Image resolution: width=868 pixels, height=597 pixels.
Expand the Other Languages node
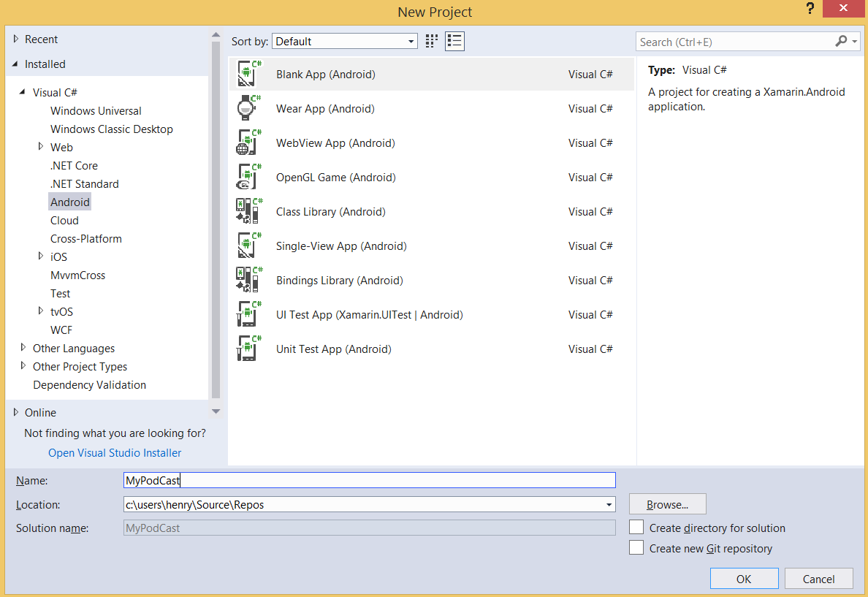tap(23, 347)
